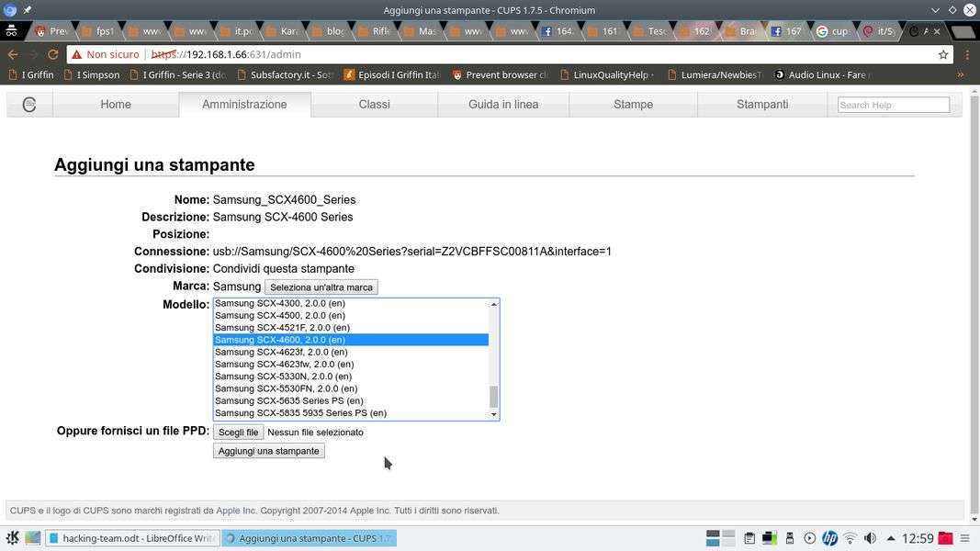Image resolution: width=980 pixels, height=551 pixels.
Task: Expand the hidden bookmarks overflow chevron
Action: [x=961, y=74]
